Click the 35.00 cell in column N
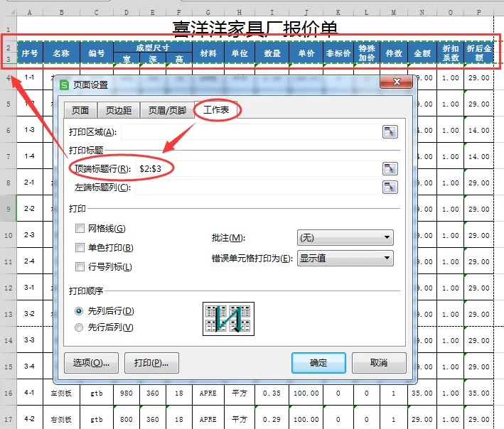The height and width of the screenshot is (429, 504). [x=422, y=392]
